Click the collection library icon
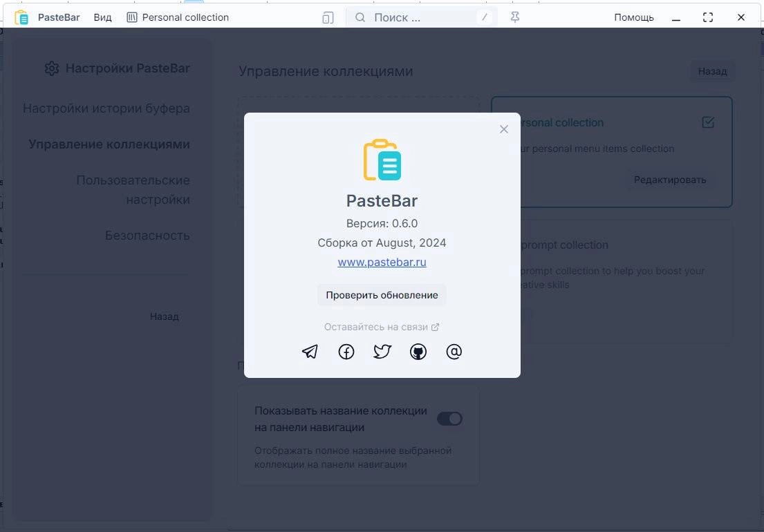The image size is (764, 532). click(x=131, y=17)
